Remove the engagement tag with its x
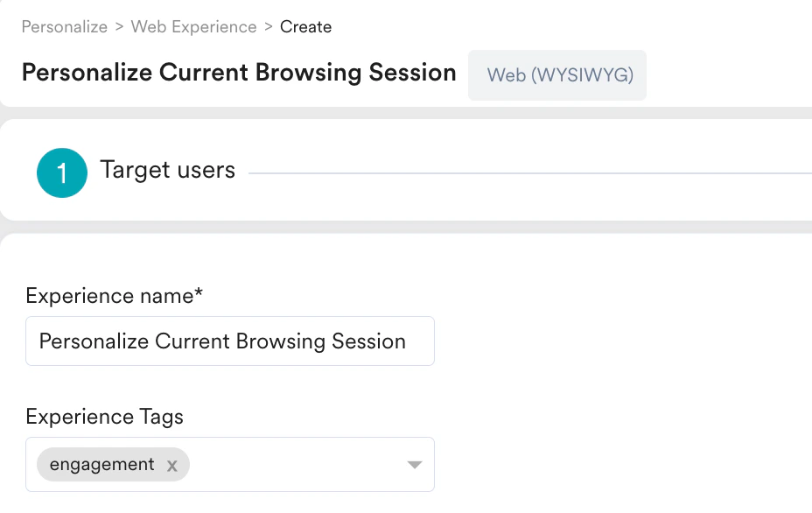Image resolution: width=812 pixels, height=513 pixels. tap(172, 466)
